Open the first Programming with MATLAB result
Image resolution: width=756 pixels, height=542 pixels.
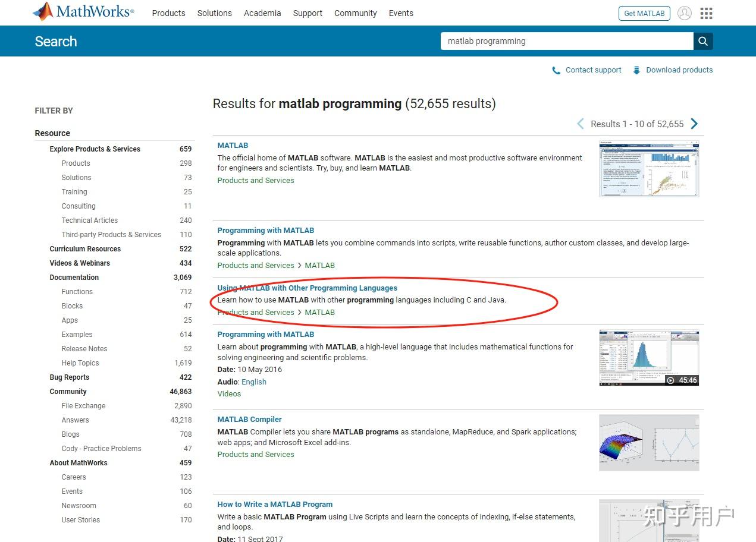[x=265, y=230]
